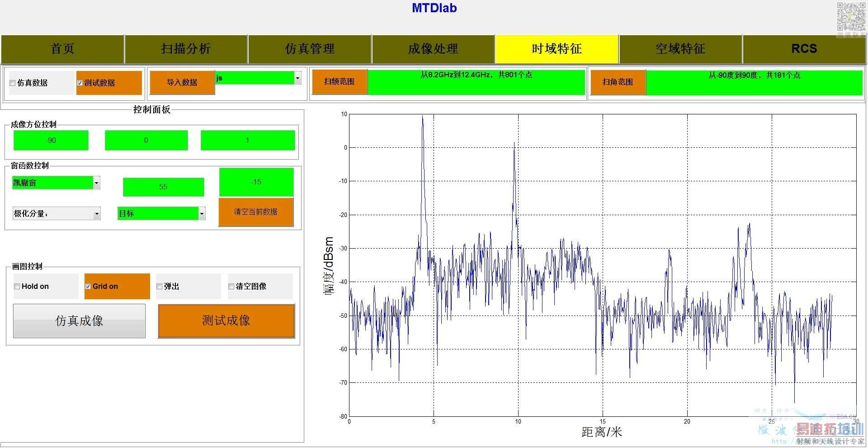868x448 pixels.
Task: Click the 清空当前数据 button
Action: point(256,212)
